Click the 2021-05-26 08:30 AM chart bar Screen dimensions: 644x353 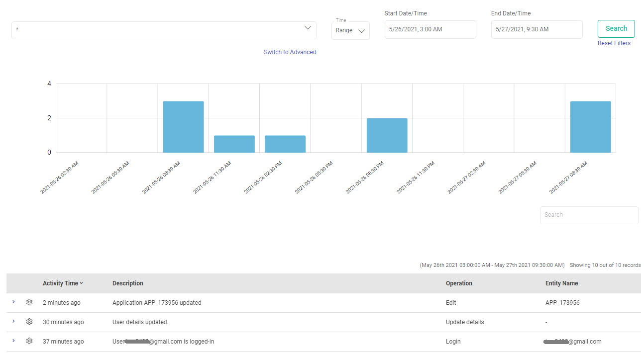183,127
